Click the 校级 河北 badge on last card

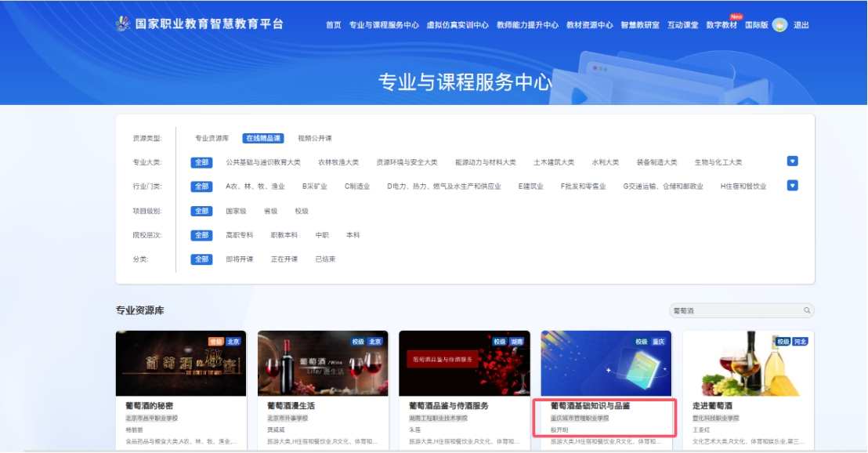click(x=792, y=342)
